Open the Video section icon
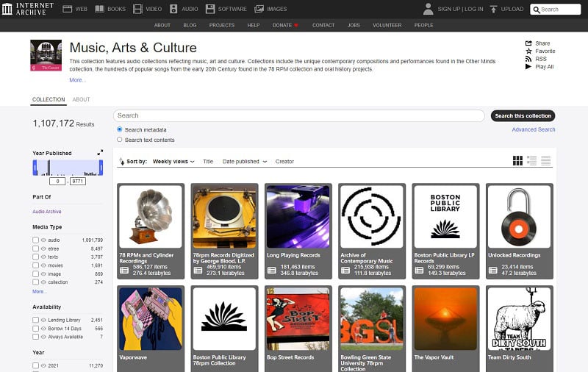 137,9
